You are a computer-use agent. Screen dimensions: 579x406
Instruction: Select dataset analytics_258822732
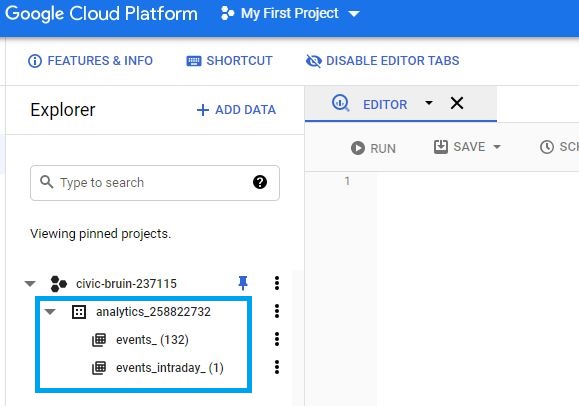[153, 312]
